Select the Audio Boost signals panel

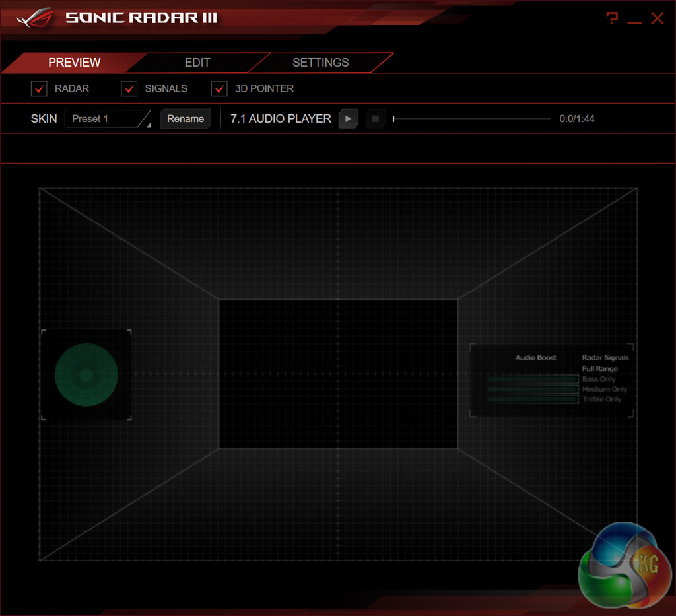pos(551,381)
